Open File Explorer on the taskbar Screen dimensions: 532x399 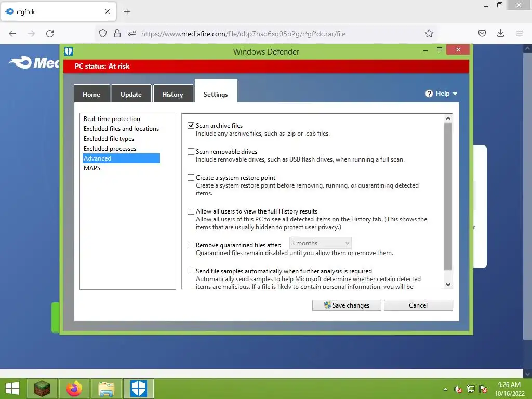[x=106, y=389]
